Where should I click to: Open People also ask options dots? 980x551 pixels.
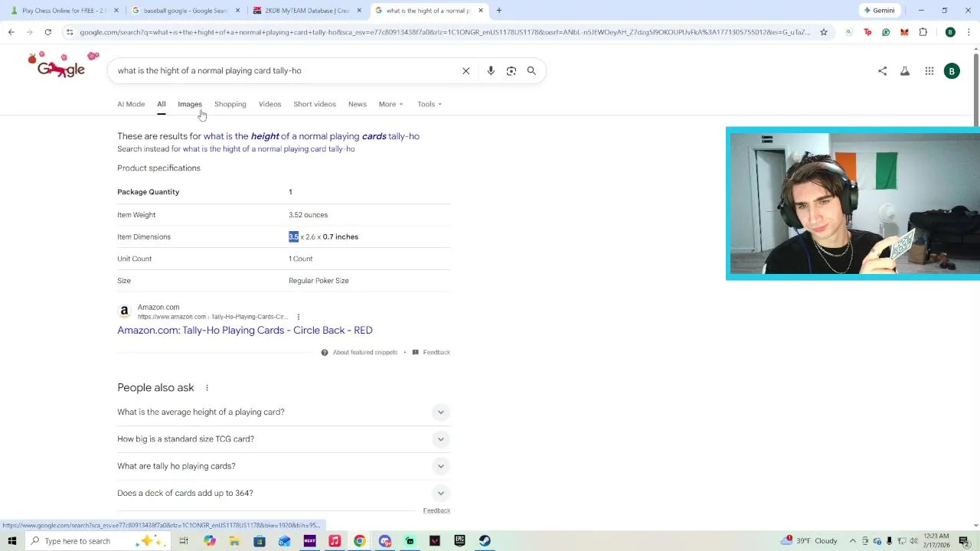point(207,388)
